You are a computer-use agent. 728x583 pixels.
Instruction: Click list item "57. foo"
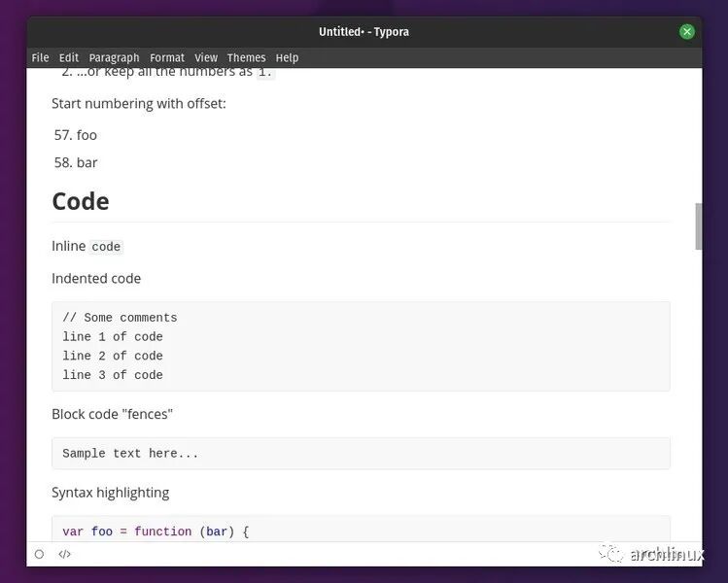(x=76, y=135)
